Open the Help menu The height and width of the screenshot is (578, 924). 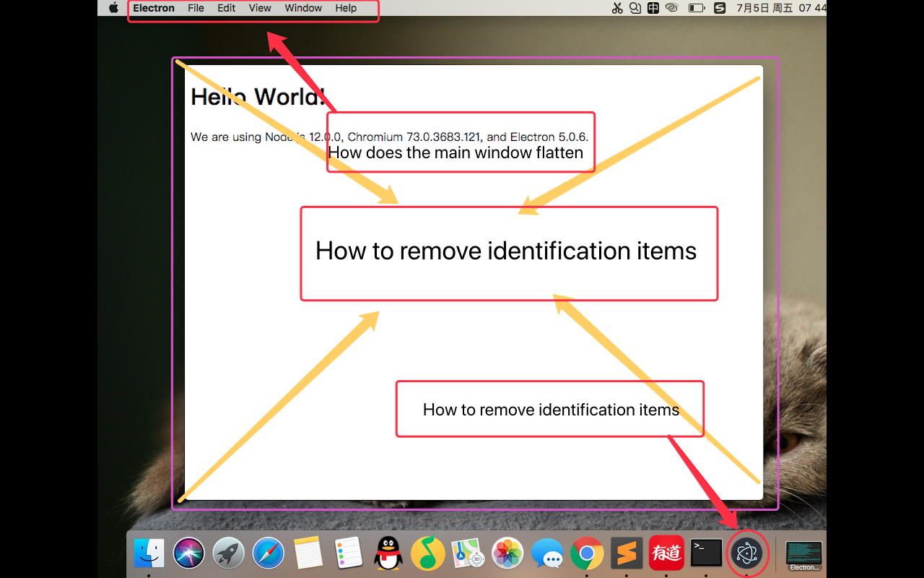pyautogui.click(x=346, y=8)
